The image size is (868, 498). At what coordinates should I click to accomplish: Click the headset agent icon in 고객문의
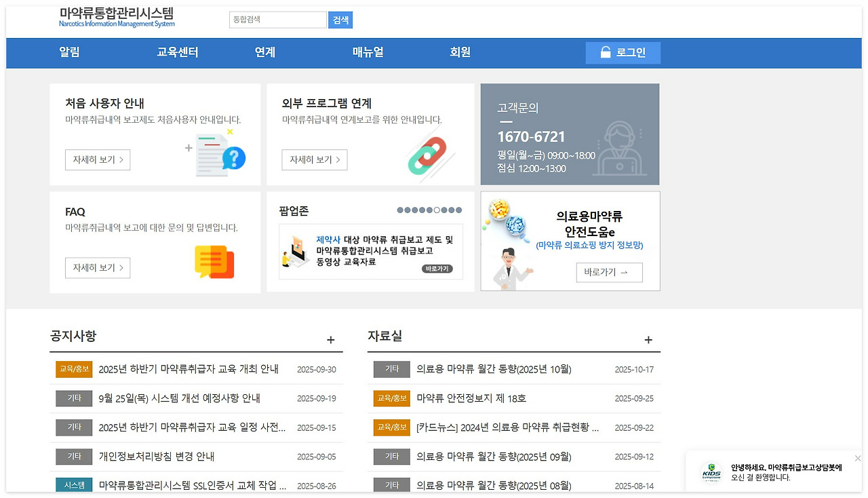click(620, 147)
